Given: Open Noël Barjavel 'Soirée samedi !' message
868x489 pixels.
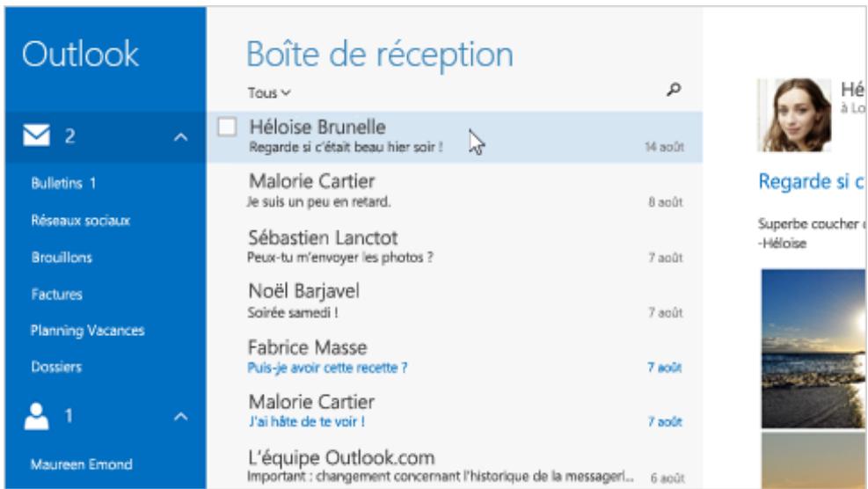Looking at the screenshot, I should [455, 301].
